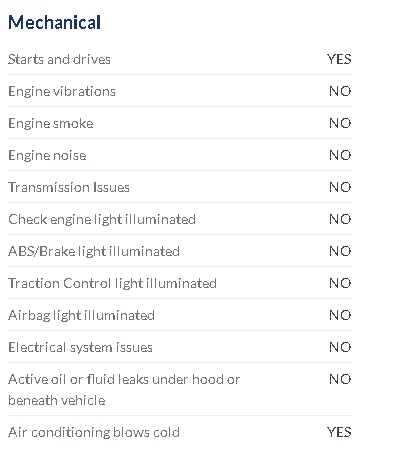
Task: Select the Engine smoke row label
Action: pyautogui.click(x=51, y=123)
